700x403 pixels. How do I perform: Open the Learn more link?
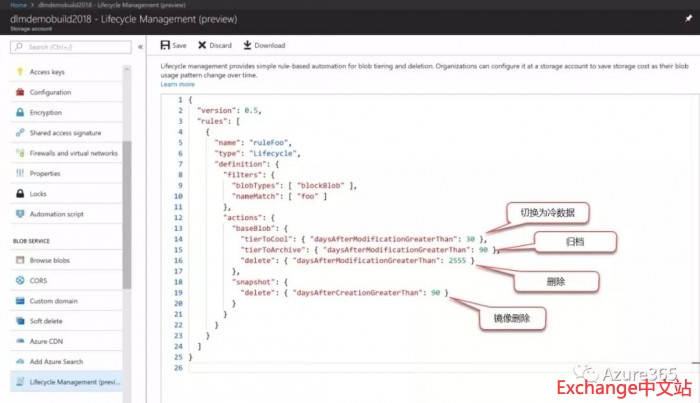[x=178, y=84]
